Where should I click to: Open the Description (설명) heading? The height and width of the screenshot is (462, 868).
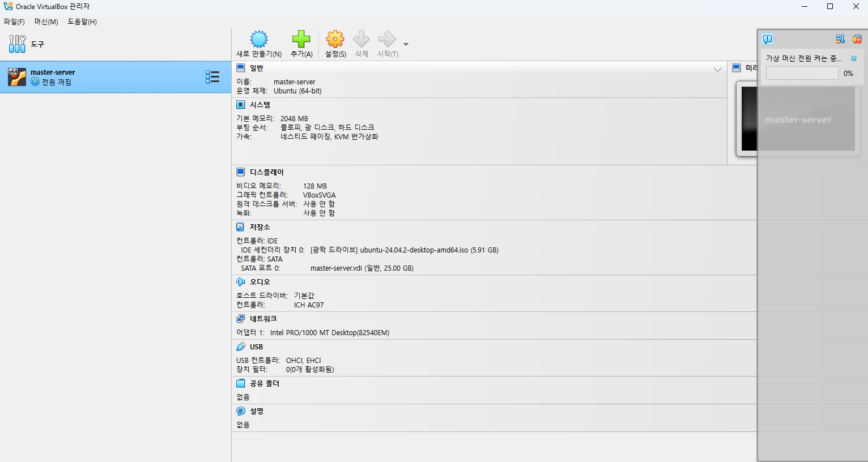(257, 411)
